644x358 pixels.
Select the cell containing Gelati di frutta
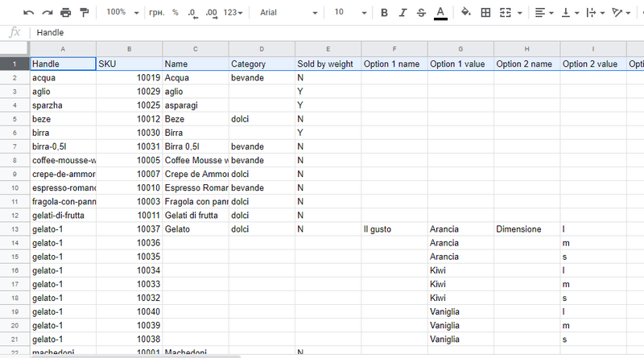[196, 215]
